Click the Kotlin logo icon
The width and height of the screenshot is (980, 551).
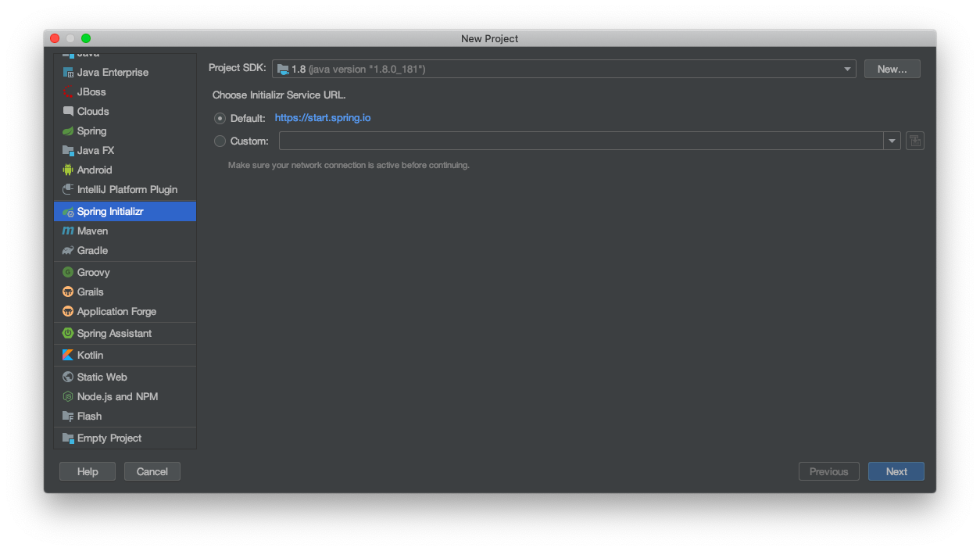pos(68,356)
